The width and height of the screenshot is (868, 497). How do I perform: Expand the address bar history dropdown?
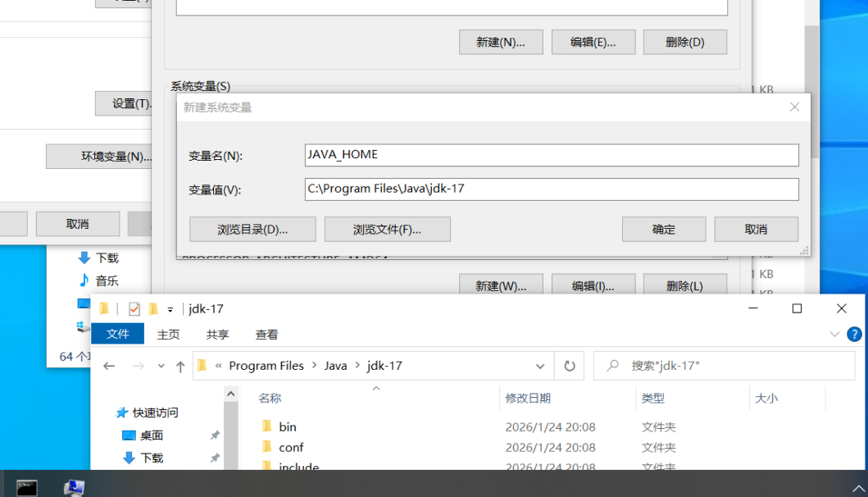(539, 366)
